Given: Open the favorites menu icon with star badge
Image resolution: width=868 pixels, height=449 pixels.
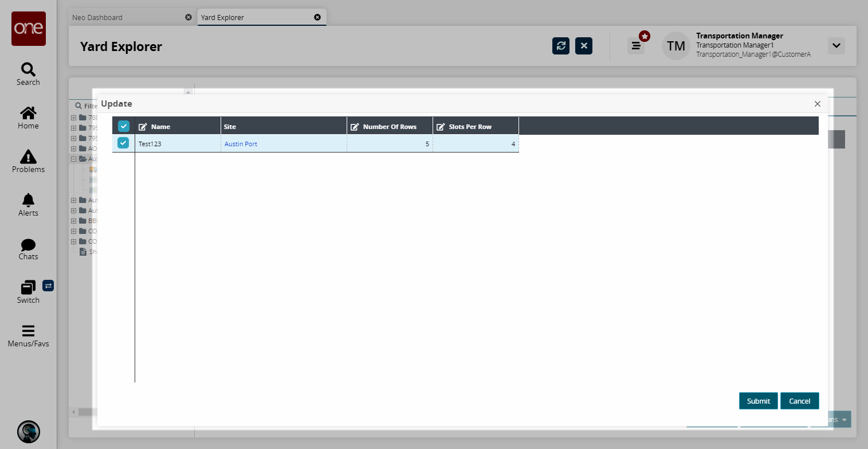Looking at the screenshot, I should (636, 46).
